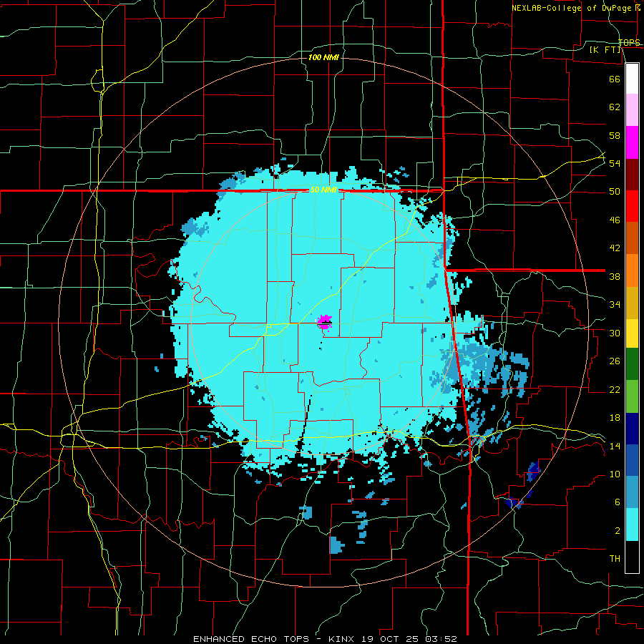This screenshot has height=644, width=644.
Task: Click the medium blue legend swatch
Action: (x=632, y=461)
